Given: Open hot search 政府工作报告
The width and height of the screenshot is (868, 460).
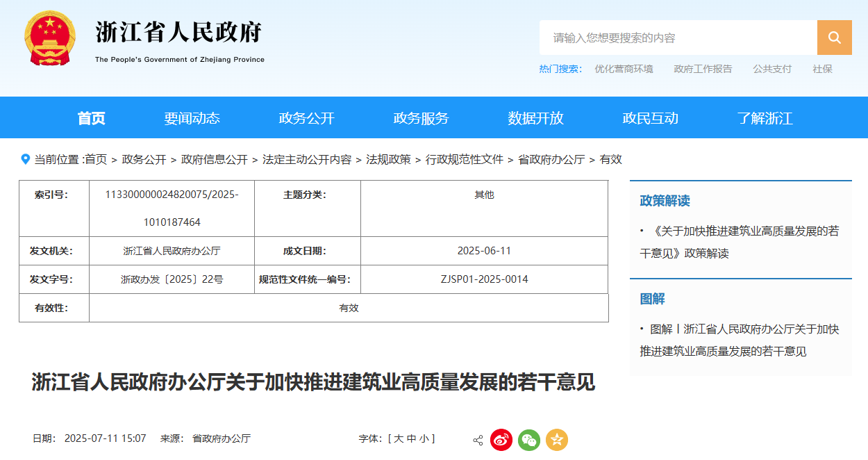Looking at the screenshot, I should coord(703,69).
